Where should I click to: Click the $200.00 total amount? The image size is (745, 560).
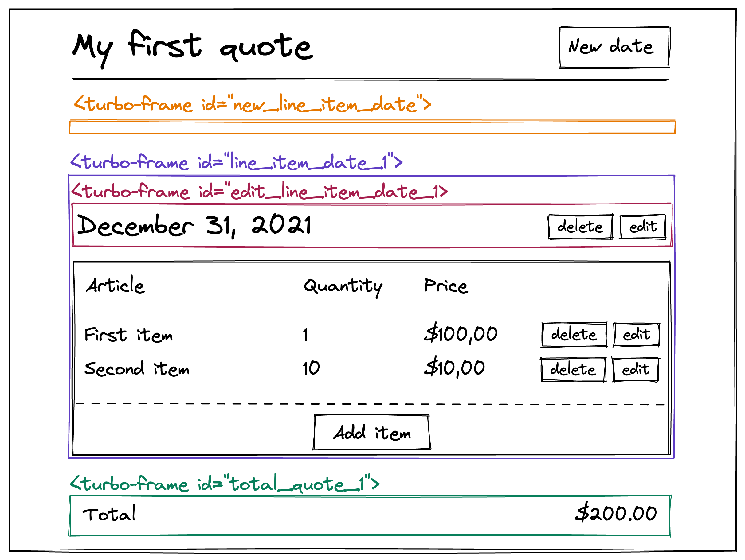coord(616,513)
